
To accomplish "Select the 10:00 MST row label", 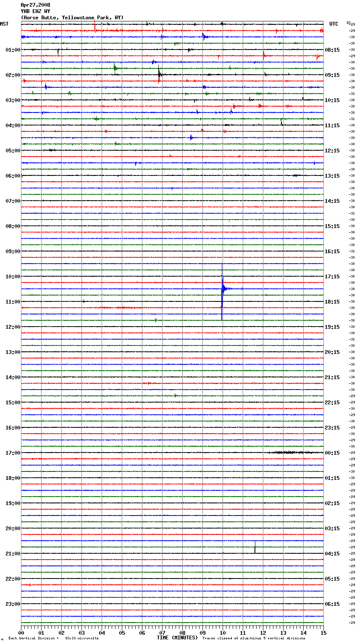I will 13,277.
